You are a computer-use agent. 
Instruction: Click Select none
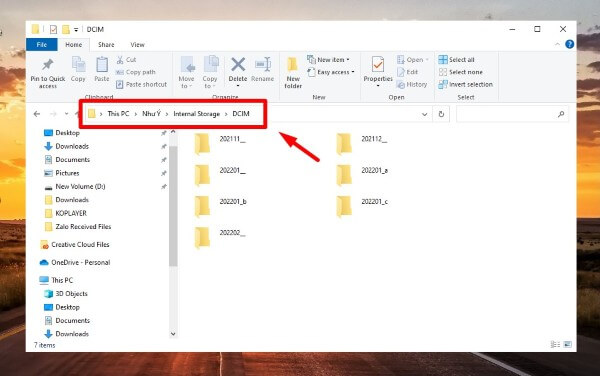click(461, 72)
